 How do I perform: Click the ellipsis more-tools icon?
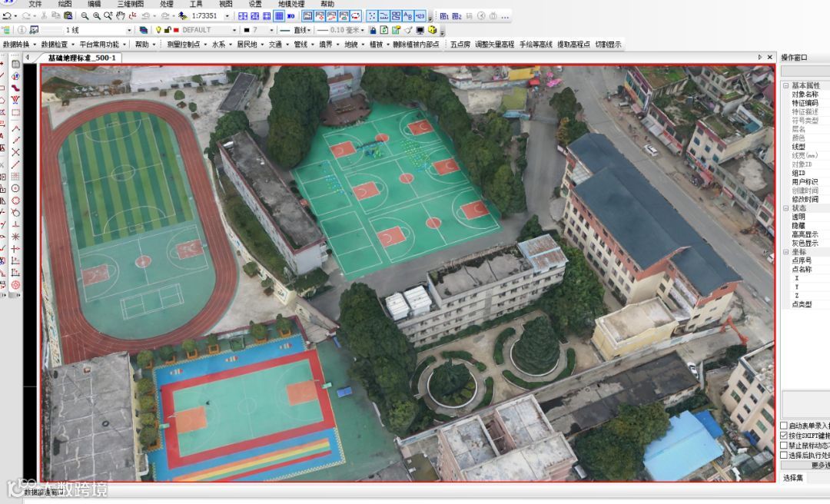tap(504, 17)
